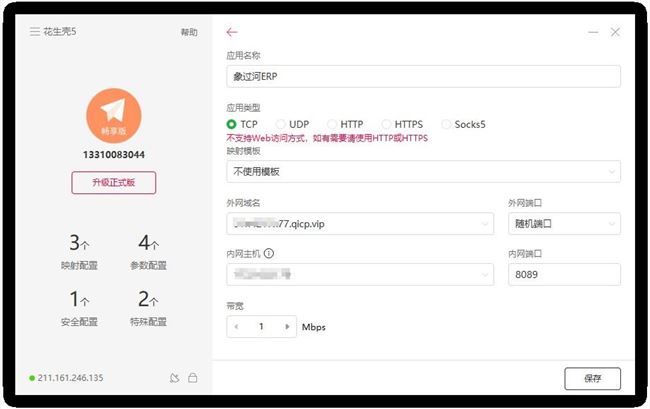The width and height of the screenshot is (650, 409).
Task: Click the orange paper-plane avatar
Action: coord(114,116)
